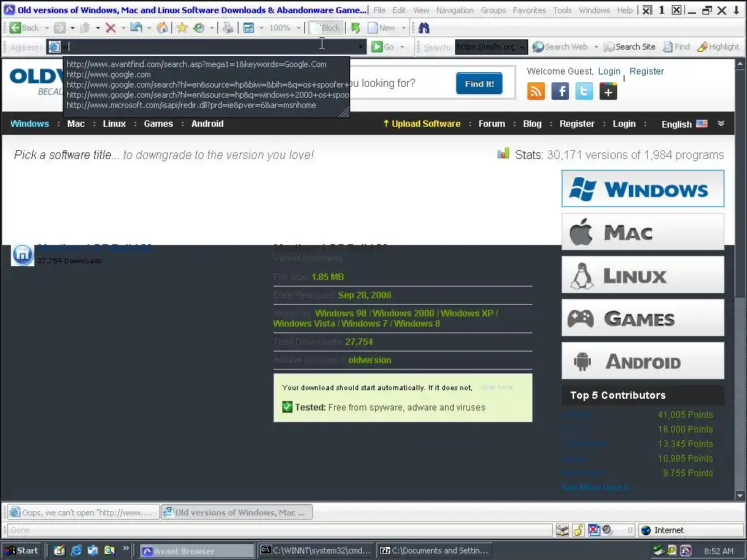
Task: Click the address input field
Action: tap(208, 47)
